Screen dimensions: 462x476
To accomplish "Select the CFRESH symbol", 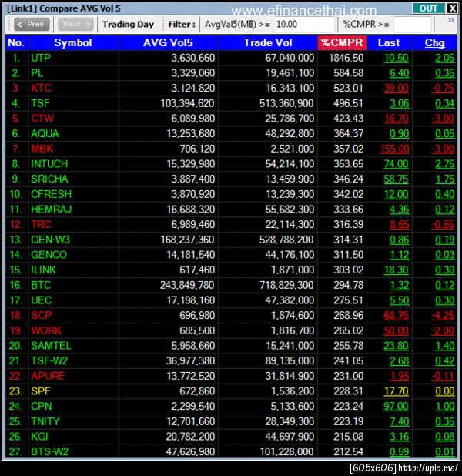I will [x=51, y=194].
